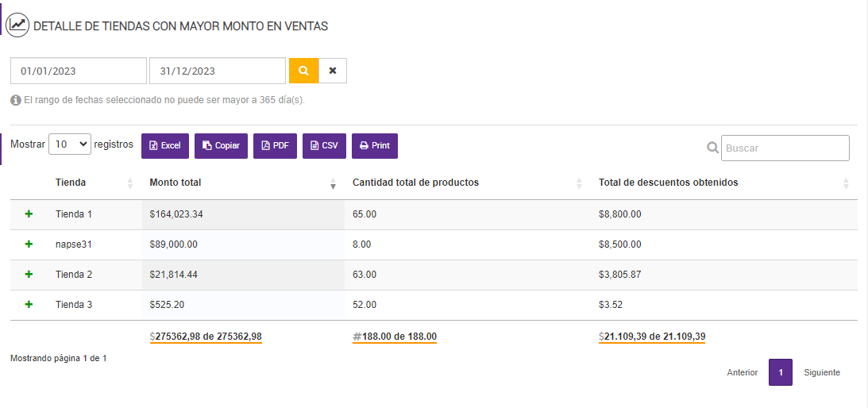The height and width of the screenshot is (408, 868).
Task: Sort table by Tienda column
Action: click(x=71, y=183)
